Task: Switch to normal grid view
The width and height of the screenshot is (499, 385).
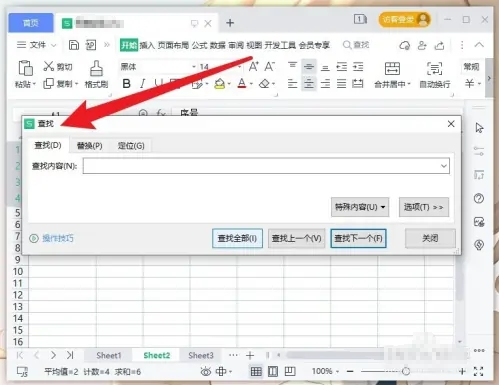Action: [x=256, y=371]
